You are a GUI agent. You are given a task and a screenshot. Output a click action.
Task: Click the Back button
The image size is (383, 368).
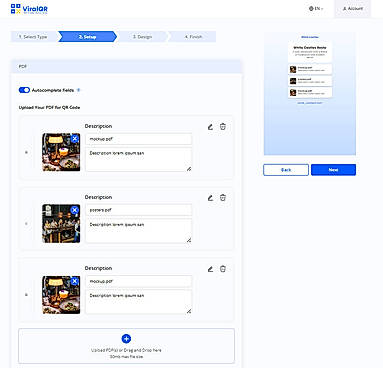pyautogui.click(x=286, y=170)
